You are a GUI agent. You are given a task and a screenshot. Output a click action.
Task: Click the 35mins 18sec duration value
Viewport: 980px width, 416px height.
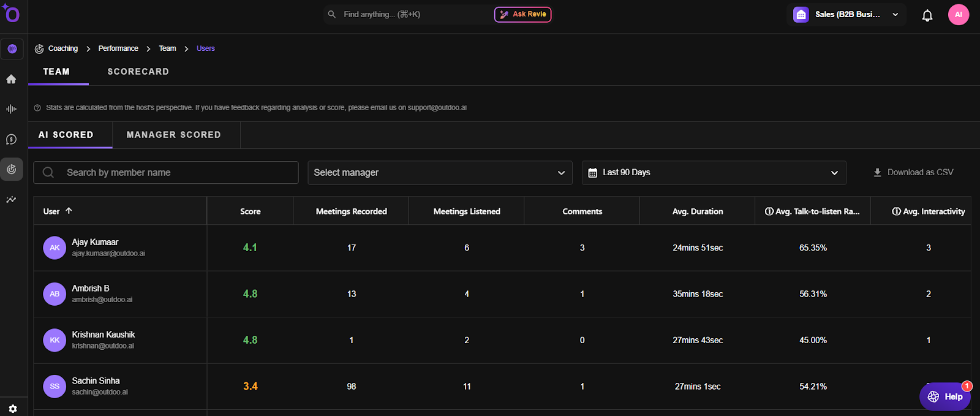[698, 294]
